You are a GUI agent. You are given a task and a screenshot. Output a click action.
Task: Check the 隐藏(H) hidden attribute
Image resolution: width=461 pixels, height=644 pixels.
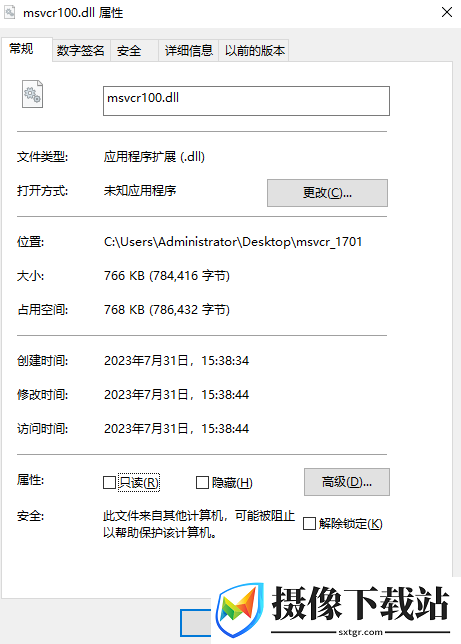tap(202, 483)
